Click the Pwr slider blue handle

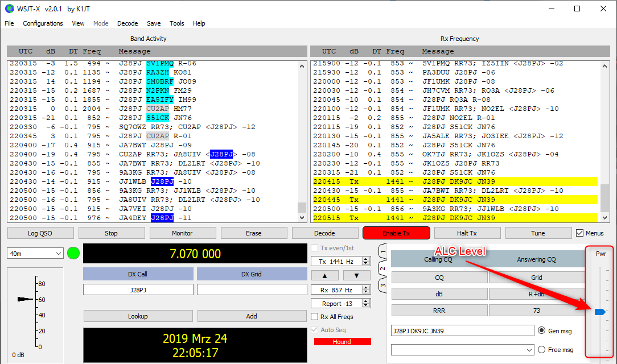600,312
